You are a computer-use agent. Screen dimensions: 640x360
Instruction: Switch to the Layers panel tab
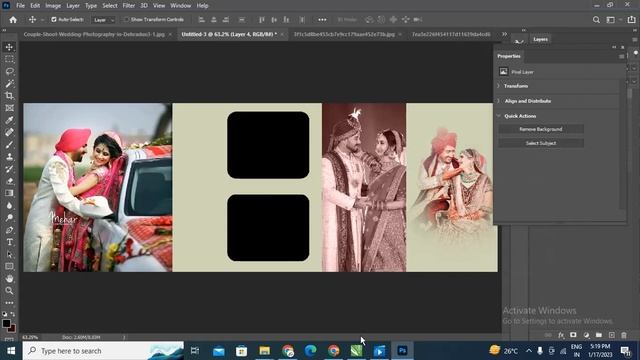tap(540, 39)
